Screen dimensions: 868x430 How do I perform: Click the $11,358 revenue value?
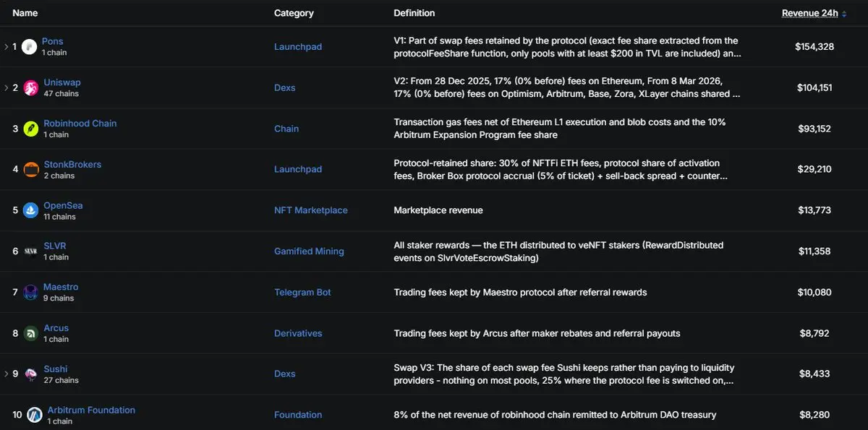click(x=814, y=251)
